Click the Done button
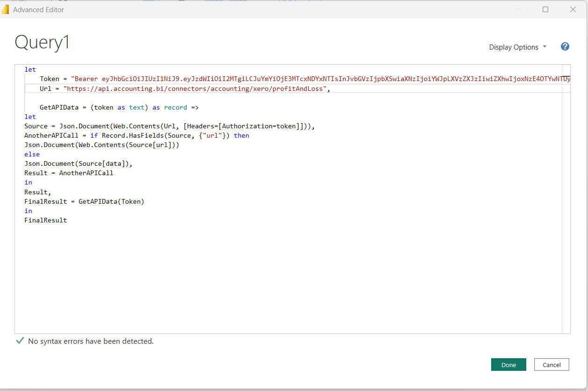Image resolution: width=588 pixels, height=391 pixels. click(x=508, y=365)
